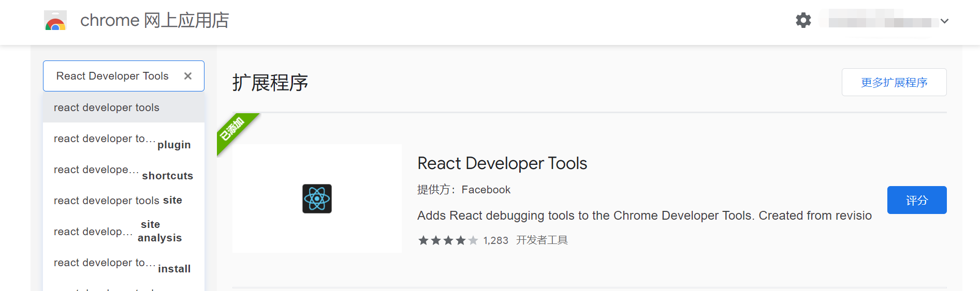Select suggestion ending in 'plugin'
Image resolution: width=980 pixels, height=291 pixels.
124,139
